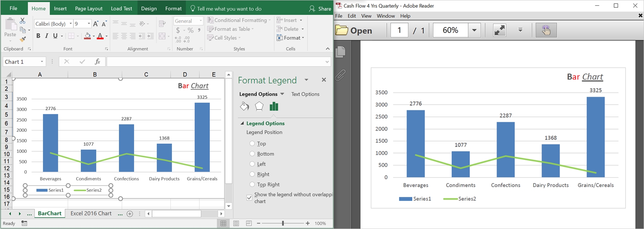Choose Bottom legend position
The image size is (644, 229).
[x=252, y=154]
